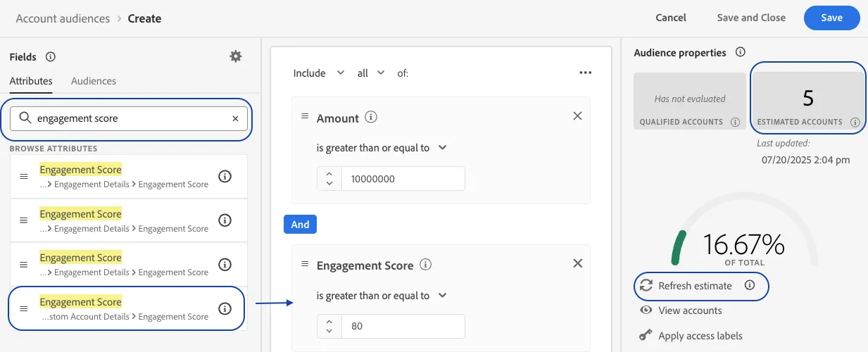Click the engagement score search field
Image resolution: width=868 pixels, height=352 pixels.
pos(130,118)
